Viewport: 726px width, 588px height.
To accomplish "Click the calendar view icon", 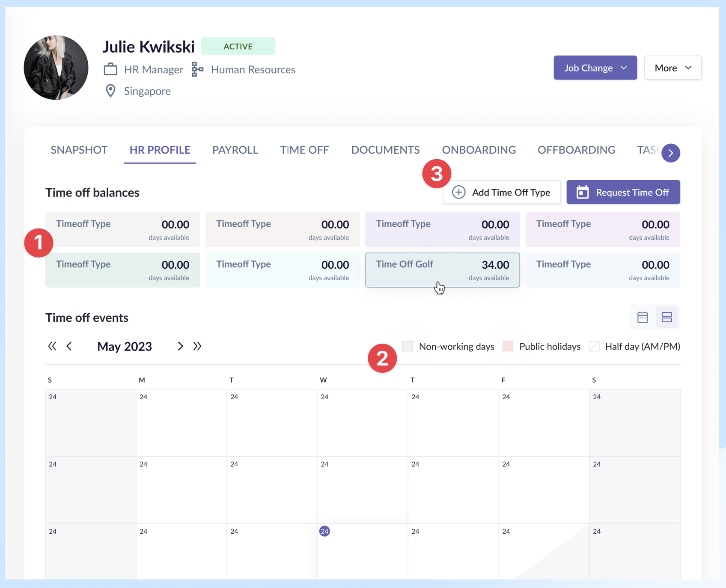I will click(x=642, y=317).
